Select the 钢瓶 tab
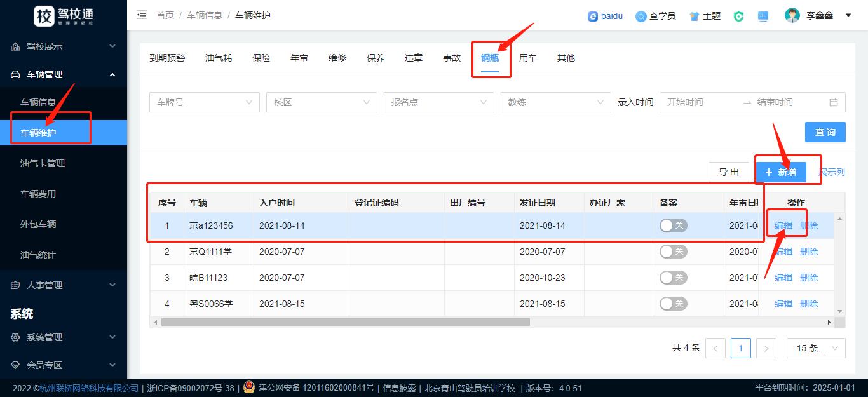Viewport: 868px width, 397px height. click(x=490, y=58)
